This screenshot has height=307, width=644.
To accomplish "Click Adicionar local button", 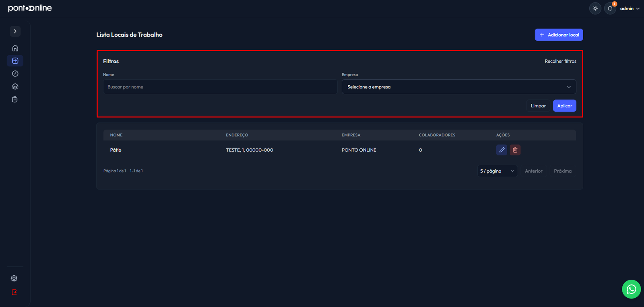I will (x=559, y=35).
